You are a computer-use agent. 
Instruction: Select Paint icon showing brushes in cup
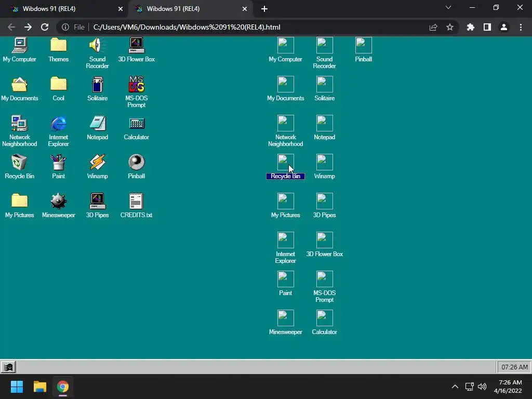58,162
